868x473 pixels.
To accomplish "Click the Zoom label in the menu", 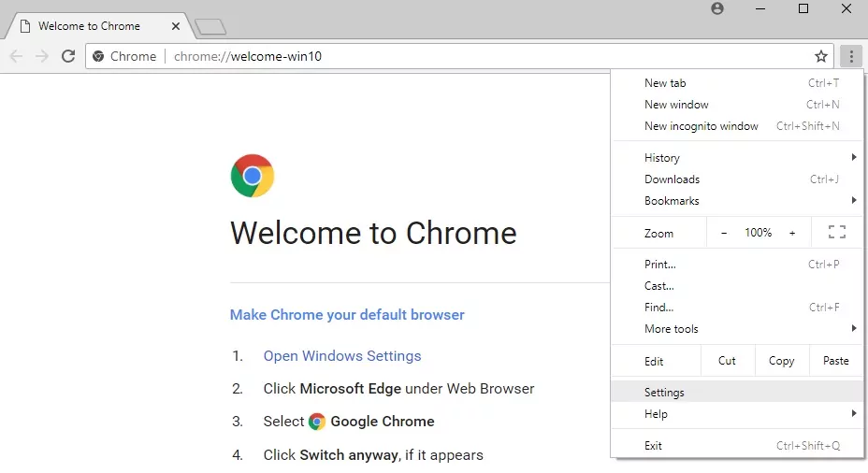I will 658,234.
